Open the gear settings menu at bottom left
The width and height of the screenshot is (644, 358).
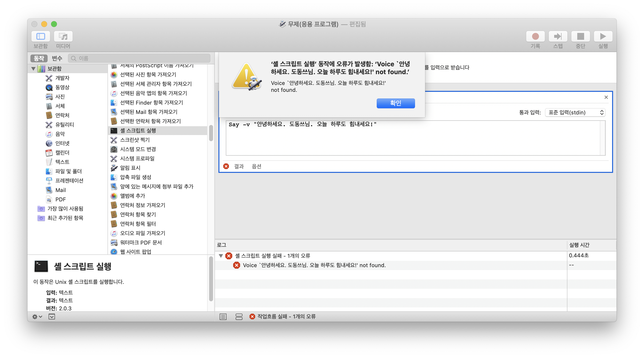[x=37, y=317]
